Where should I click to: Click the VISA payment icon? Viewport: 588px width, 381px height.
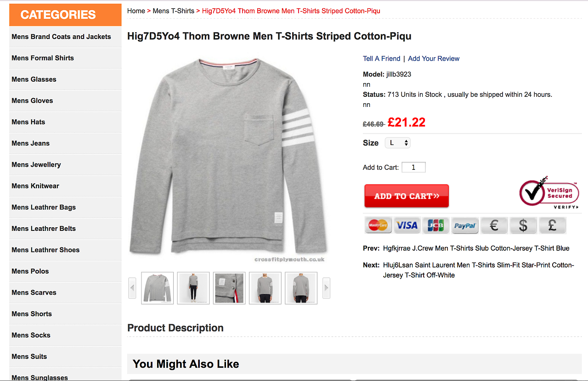click(x=407, y=225)
